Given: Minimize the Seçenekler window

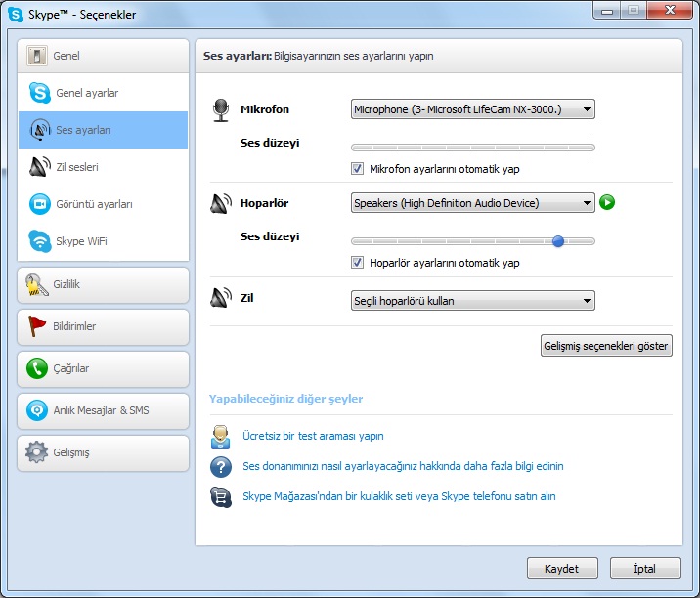Looking at the screenshot, I should pos(607,10).
